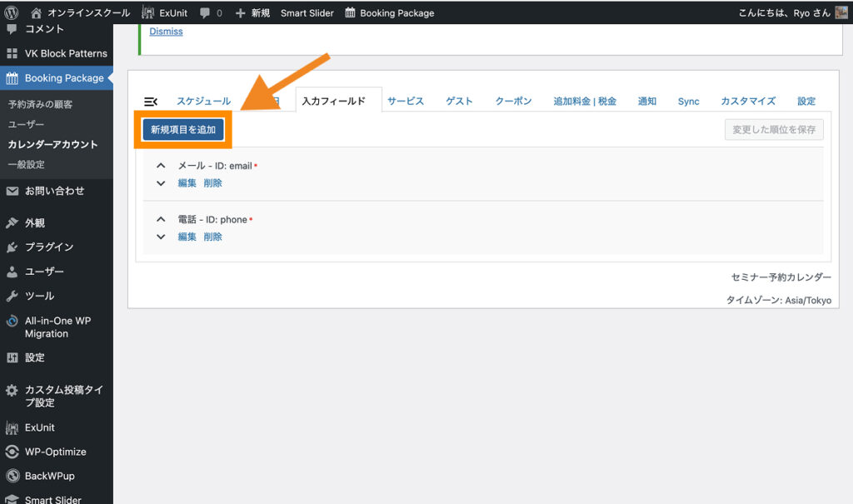The width and height of the screenshot is (853, 504).
Task: Move メール field up with arrow
Action: [x=161, y=166]
